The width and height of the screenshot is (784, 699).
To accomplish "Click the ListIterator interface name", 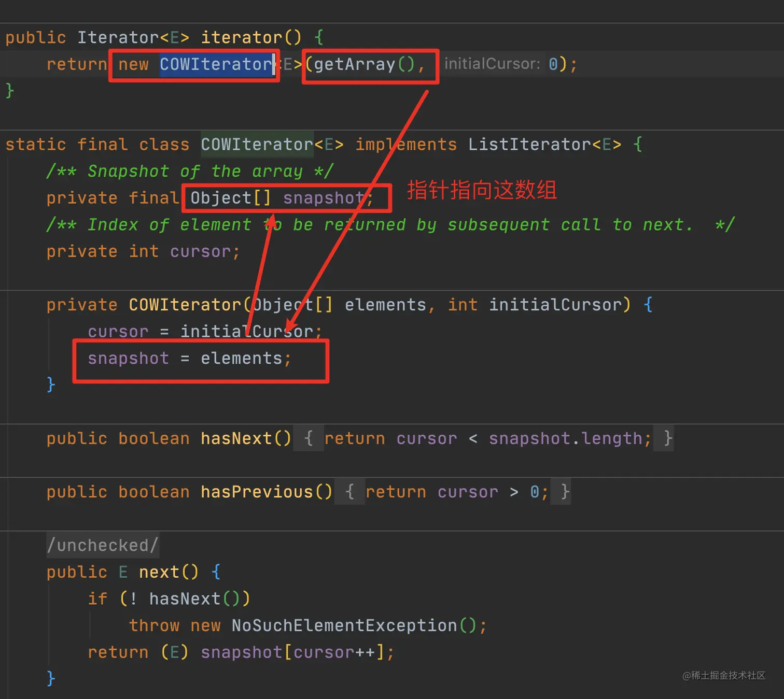I will click(529, 144).
